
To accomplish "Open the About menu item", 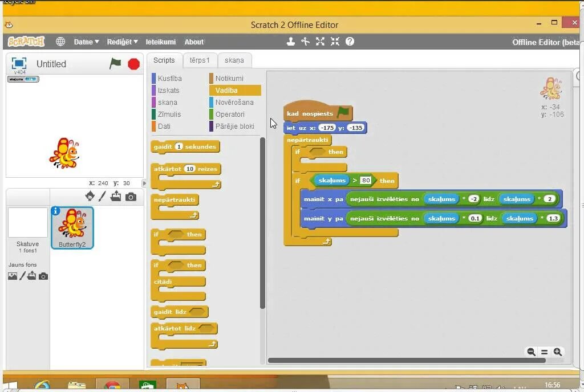I will 194,42.
